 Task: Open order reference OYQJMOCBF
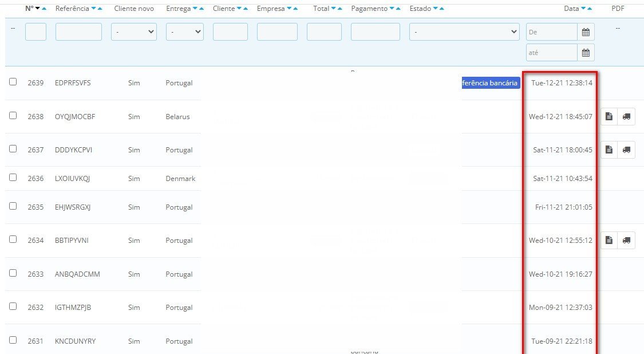tap(75, 117)
